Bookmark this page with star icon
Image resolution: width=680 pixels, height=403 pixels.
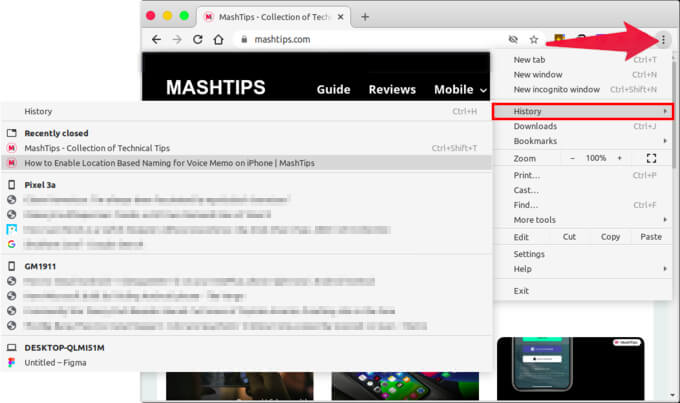point(533,39)
